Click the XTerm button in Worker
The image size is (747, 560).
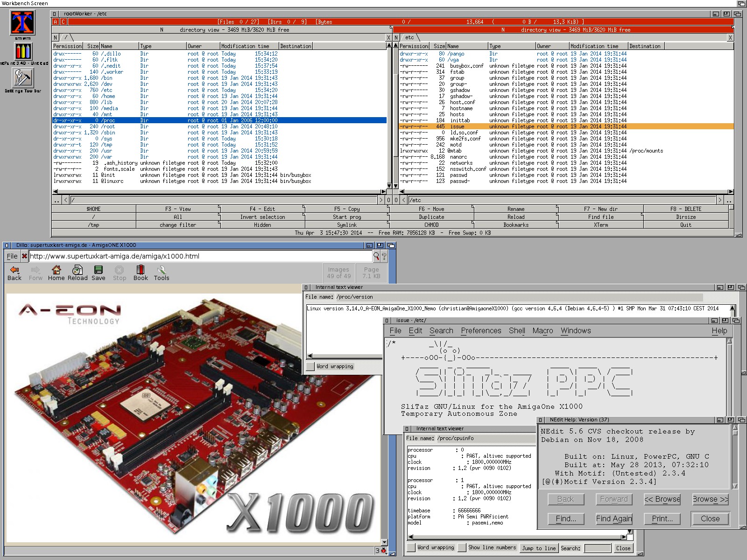click(x=601, y=225)
